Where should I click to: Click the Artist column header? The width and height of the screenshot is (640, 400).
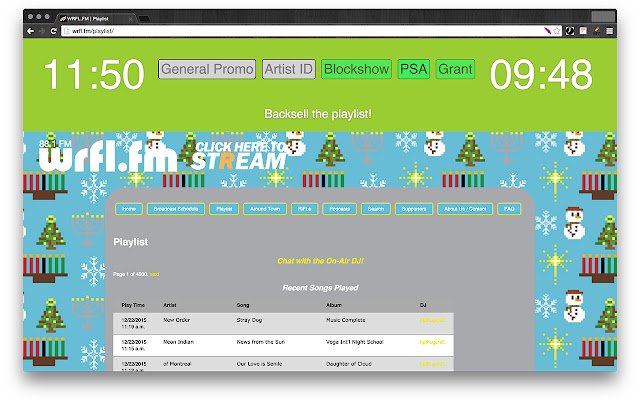pyautogui.click(x=170, y=305)
